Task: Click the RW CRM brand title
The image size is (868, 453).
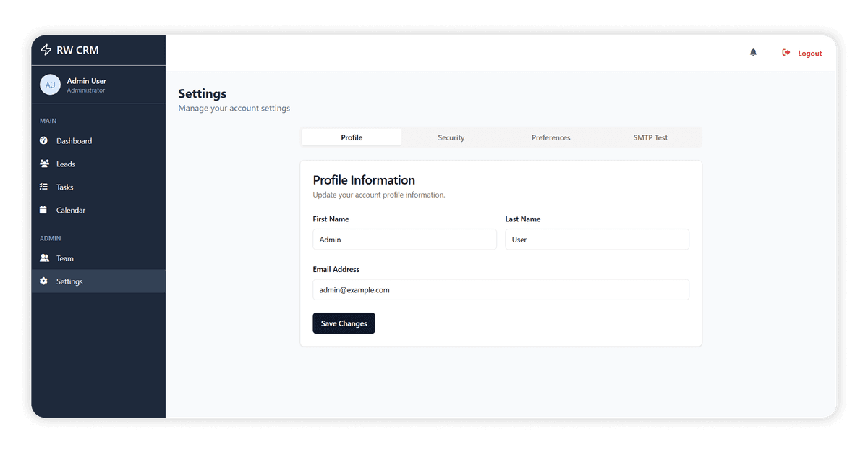Action: (x=77, y=50)
